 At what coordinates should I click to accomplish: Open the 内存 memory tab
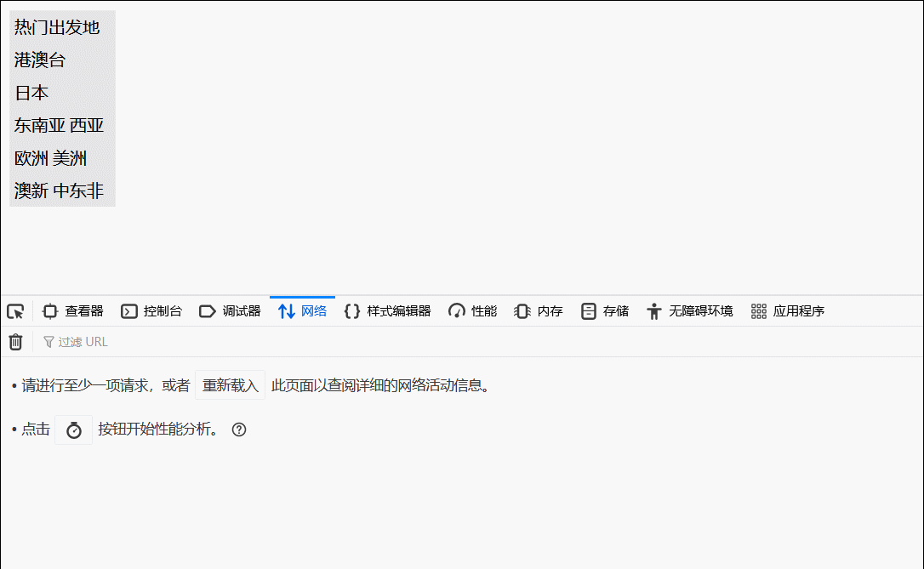tap(538, 311)
